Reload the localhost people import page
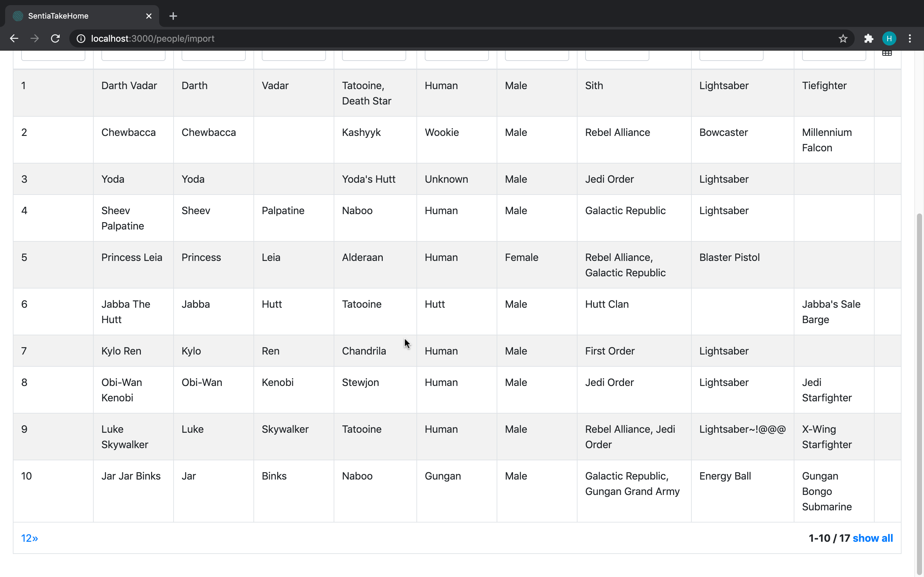The image size is (924, 577). (56, 38)
